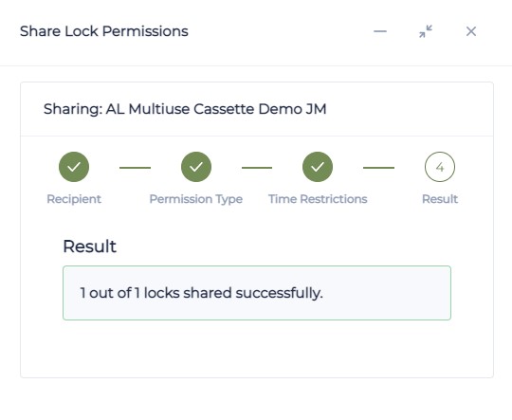The image size is (512, 420).
Task: Close the Share Lock Permissions dialog
Action: point(471,31)
